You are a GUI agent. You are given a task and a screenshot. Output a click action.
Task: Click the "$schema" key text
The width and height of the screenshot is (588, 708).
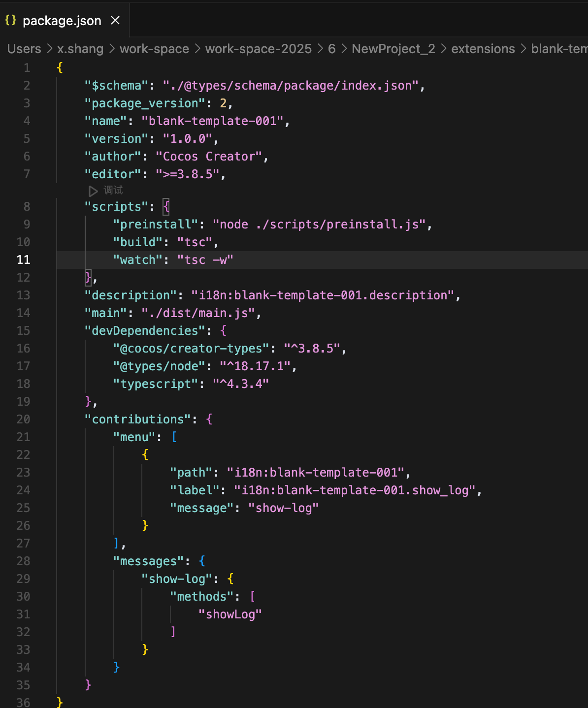[117, 85]
